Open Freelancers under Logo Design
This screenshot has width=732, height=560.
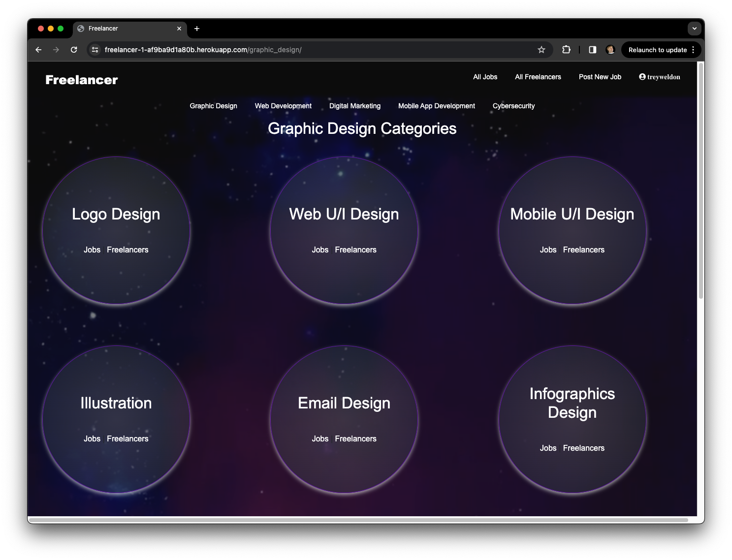point(127,249)
